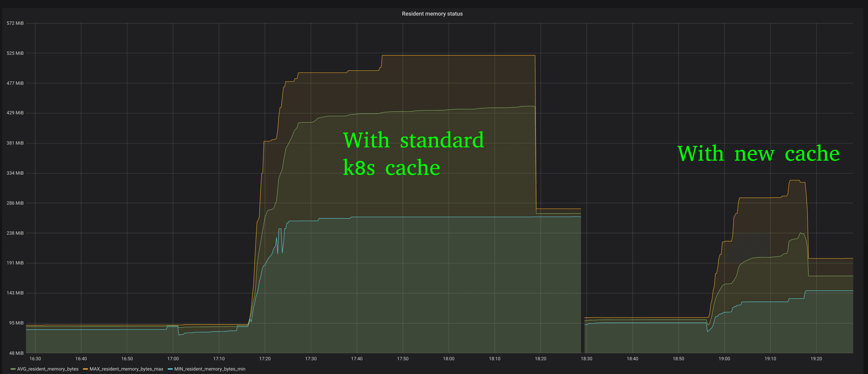Click the 17:20 time axis label
The height and width of the screenshot is (374, 868).
click(265, 359)
